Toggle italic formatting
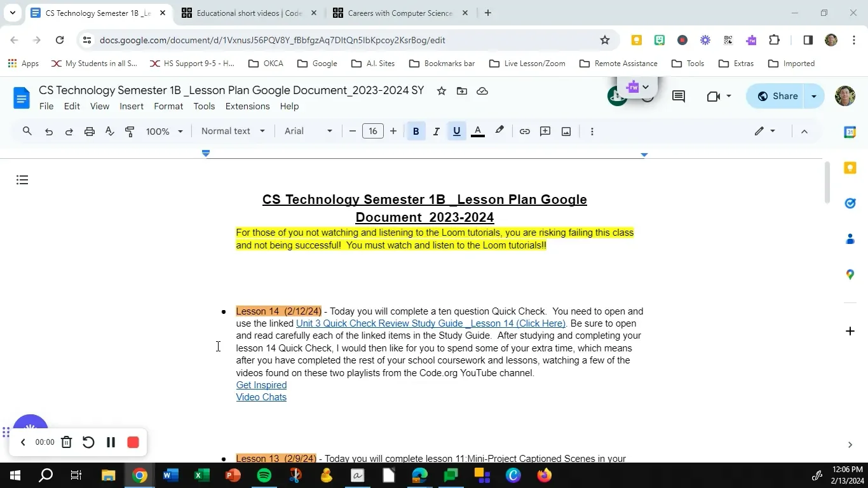 coord(436,132)
